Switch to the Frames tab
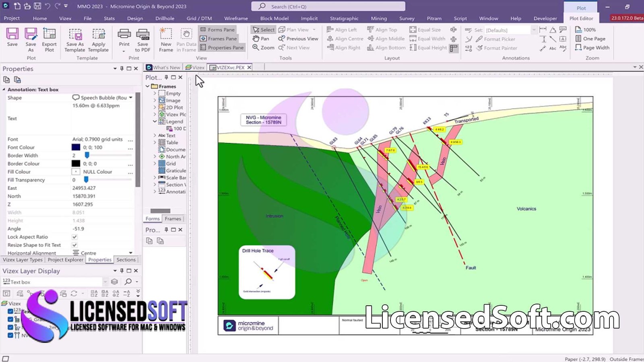Screen dimensions: 644x362 [173, 219]
